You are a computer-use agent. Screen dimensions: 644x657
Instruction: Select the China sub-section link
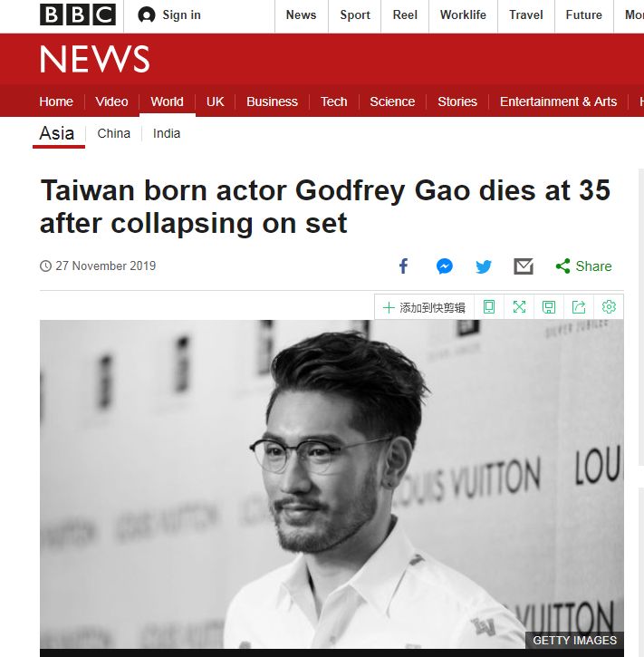113,133
